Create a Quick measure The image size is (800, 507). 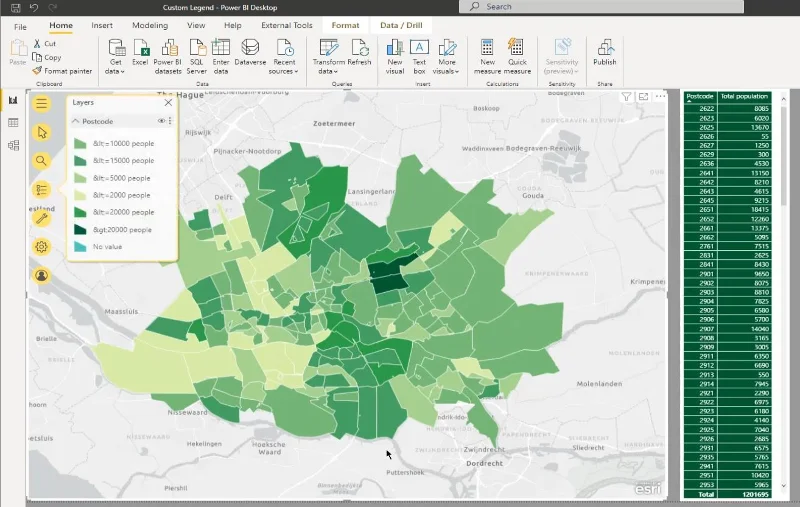pos(517,57)
